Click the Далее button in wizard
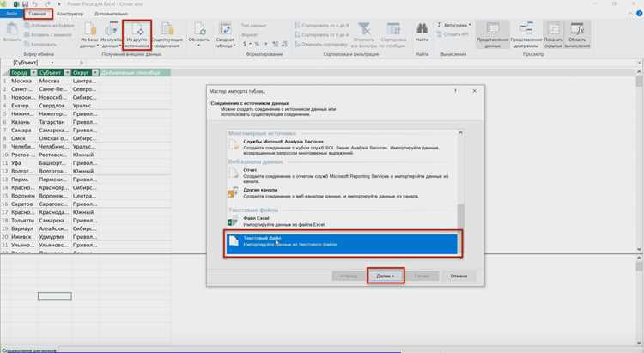The image size is (644, 353). pos(386,277)
